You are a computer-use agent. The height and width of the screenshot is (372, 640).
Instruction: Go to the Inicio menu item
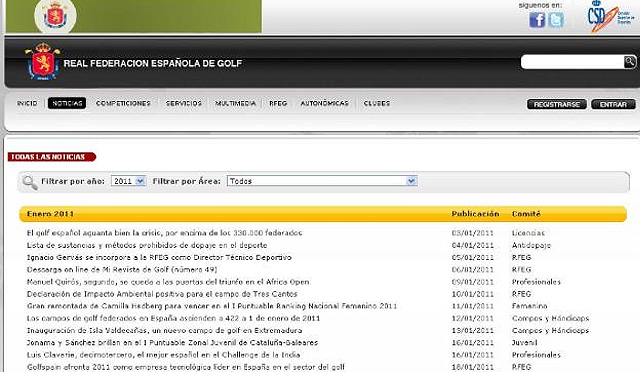click(x=27, y=103)
